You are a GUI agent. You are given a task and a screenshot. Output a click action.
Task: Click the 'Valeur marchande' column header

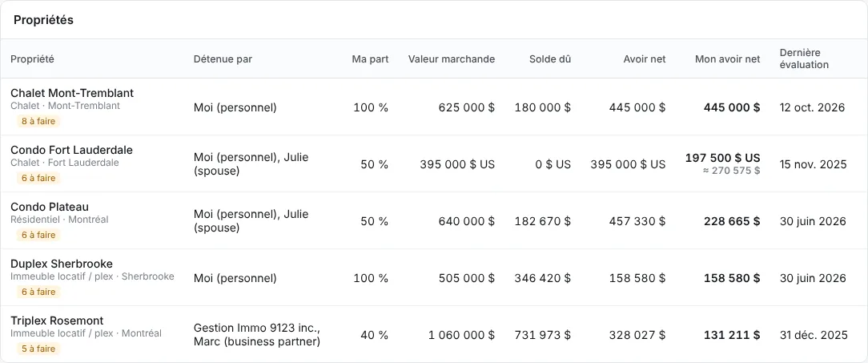click(x=452, y=58)
